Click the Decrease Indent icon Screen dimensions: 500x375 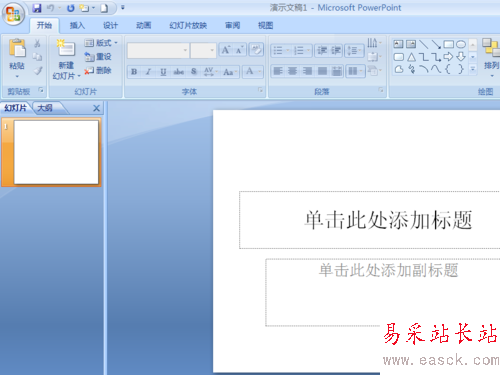[321, 51]
